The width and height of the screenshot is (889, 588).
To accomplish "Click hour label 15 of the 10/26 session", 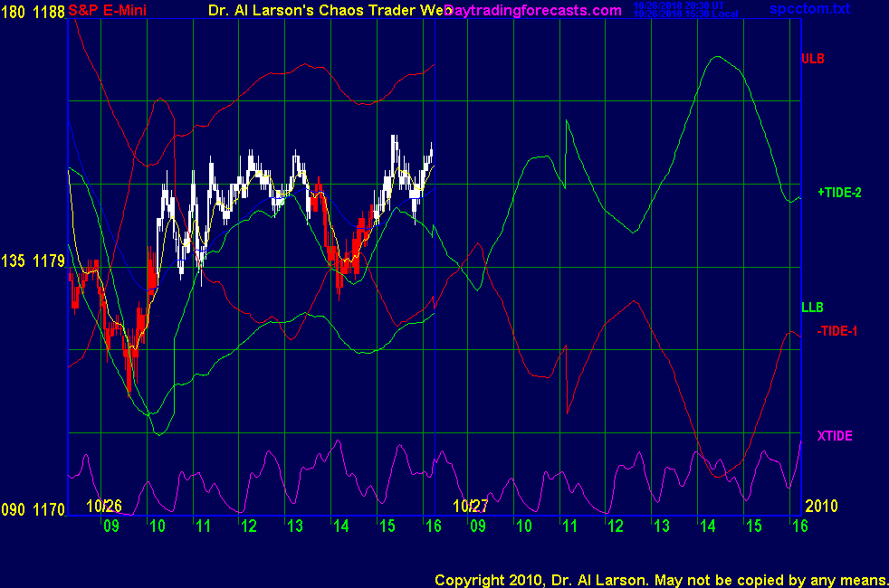I will click(x=387, y=526).
